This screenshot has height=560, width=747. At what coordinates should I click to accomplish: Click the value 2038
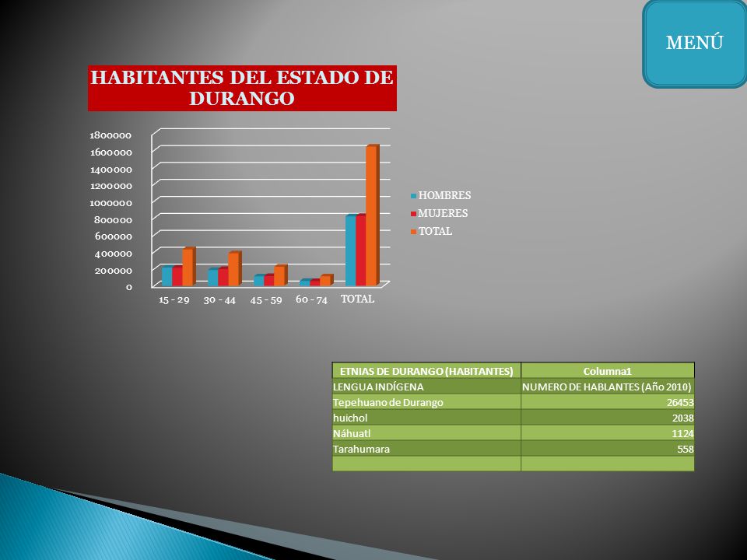click(x=682, y=418)
